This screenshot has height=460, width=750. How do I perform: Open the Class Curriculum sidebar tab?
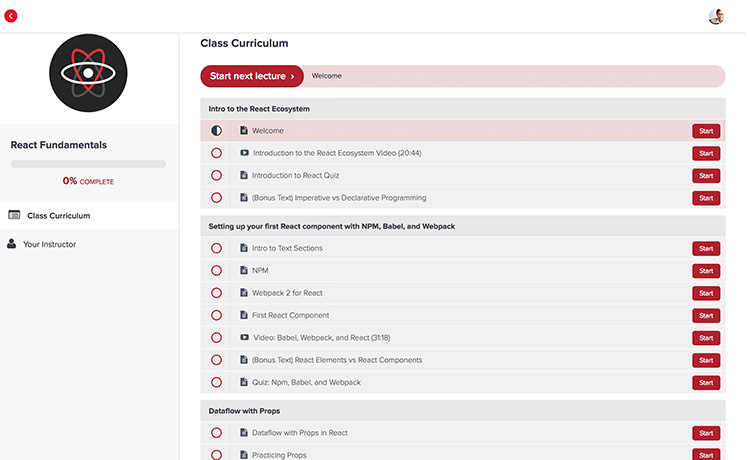pyautogui.click(x=58, y=215)
